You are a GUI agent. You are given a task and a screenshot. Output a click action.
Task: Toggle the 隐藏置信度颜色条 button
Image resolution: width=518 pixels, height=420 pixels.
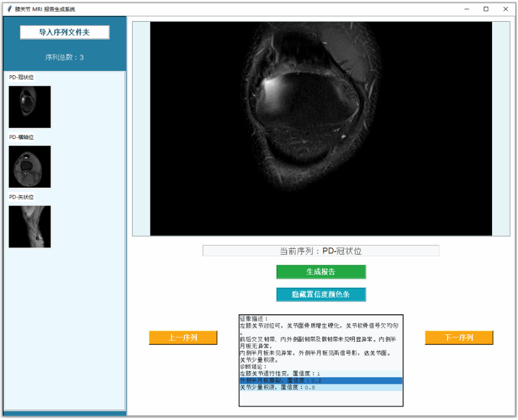(x=320, y=294)
